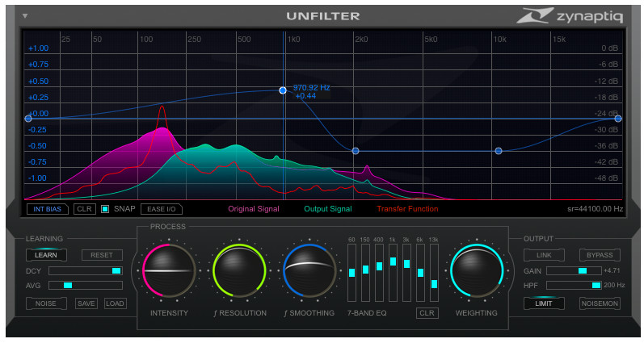644x343 pixels.
Task: Toggle the NOISE button
Action: (x=46, y=303)
